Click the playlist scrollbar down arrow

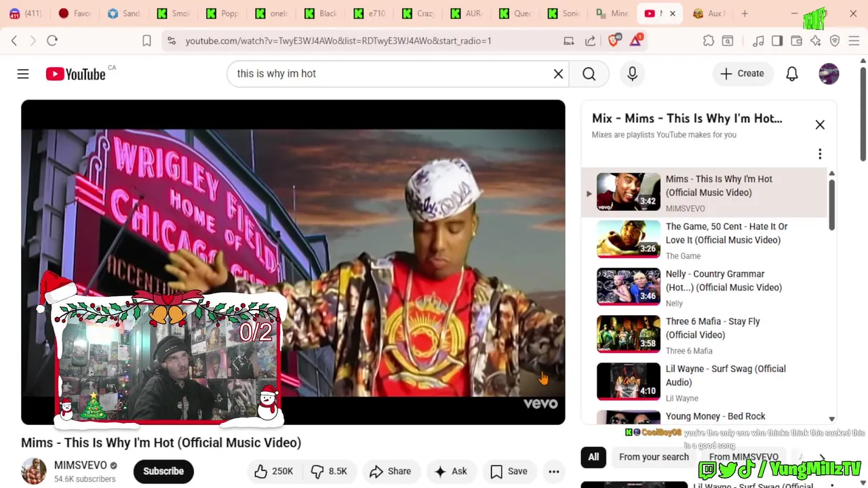(832, 419)
